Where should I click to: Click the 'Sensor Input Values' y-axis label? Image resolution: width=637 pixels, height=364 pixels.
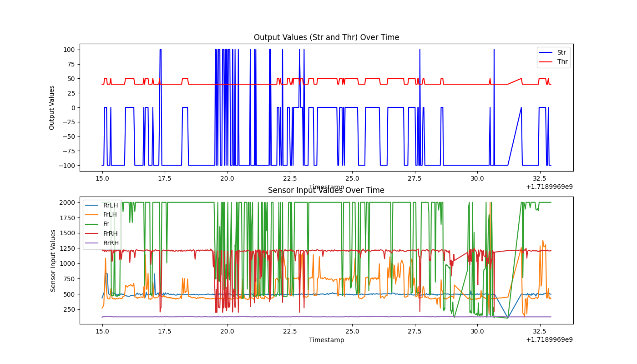tap(53, 260)
